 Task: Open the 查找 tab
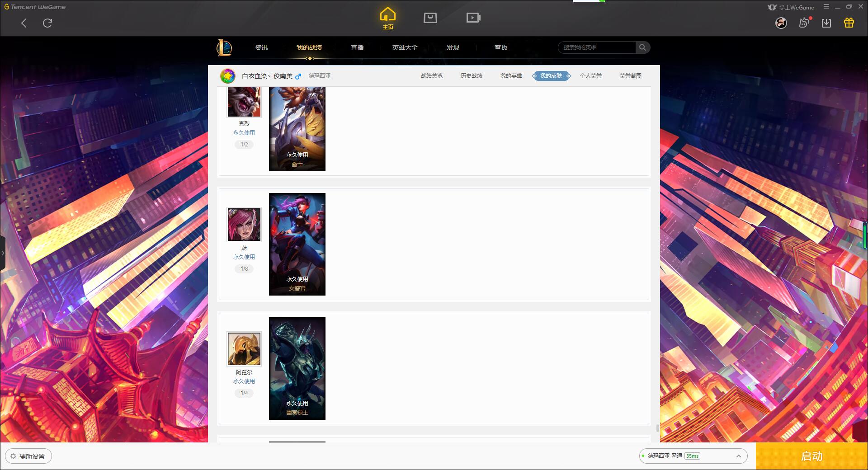tap(501, 47)
